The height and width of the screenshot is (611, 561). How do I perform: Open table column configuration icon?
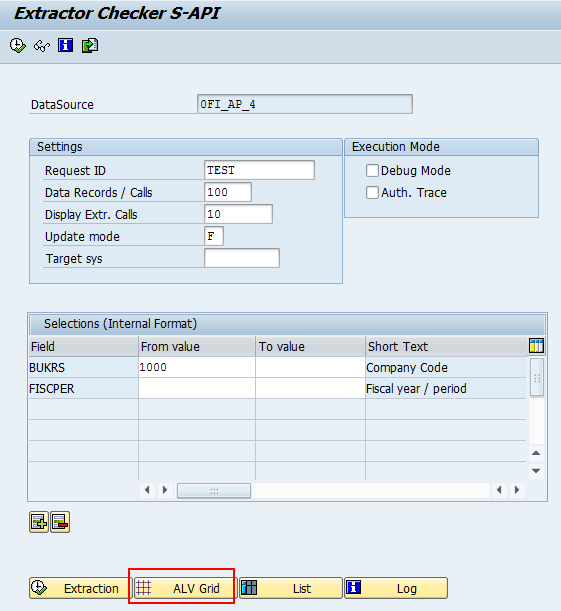[x=536, y=346]
